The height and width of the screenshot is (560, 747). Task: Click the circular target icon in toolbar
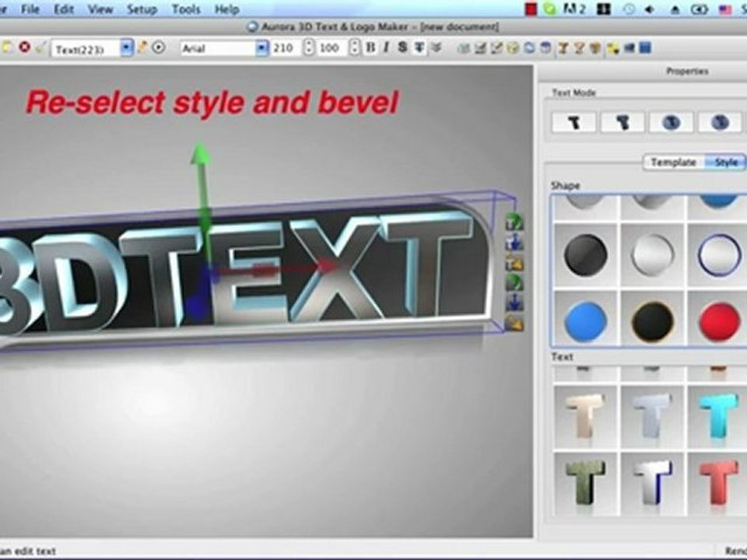159,47
